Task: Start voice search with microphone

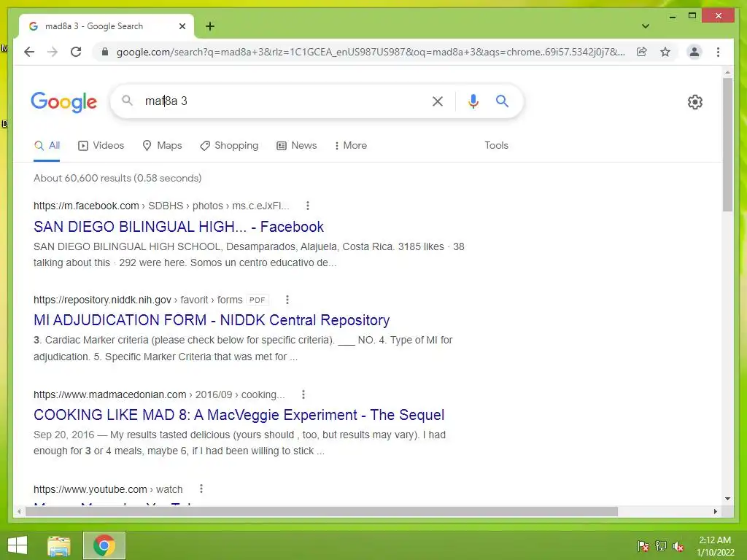Action: point(473,101)
